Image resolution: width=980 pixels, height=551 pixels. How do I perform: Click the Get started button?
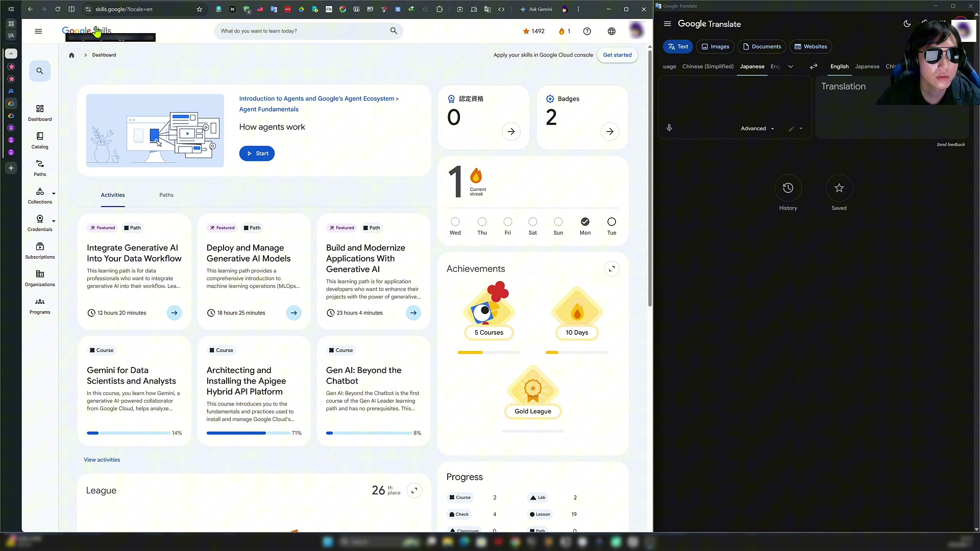pos(617,55)
